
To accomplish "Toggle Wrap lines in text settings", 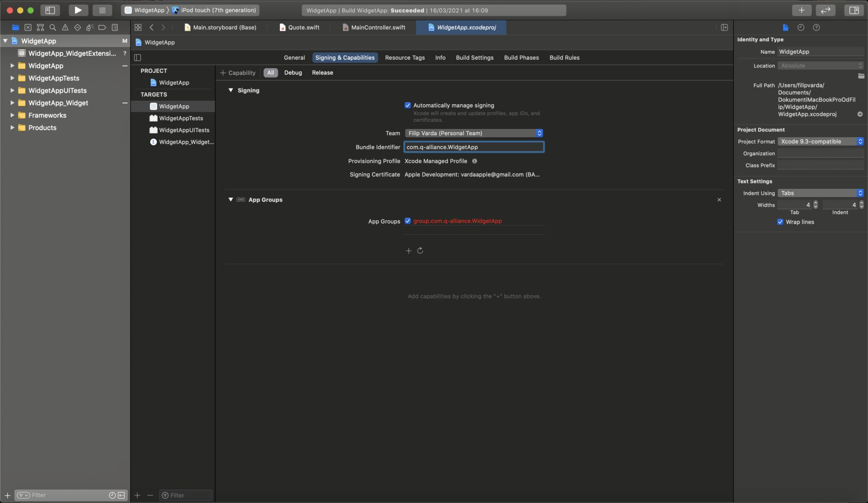I will click(780, 222).
